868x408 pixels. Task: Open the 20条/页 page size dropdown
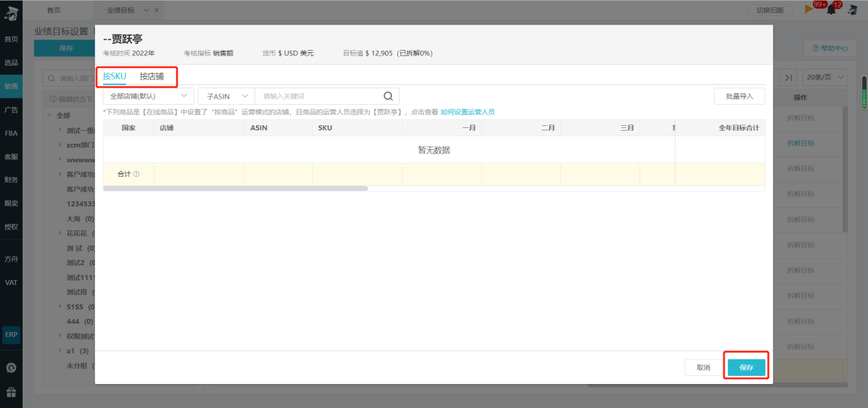point(824,77)
